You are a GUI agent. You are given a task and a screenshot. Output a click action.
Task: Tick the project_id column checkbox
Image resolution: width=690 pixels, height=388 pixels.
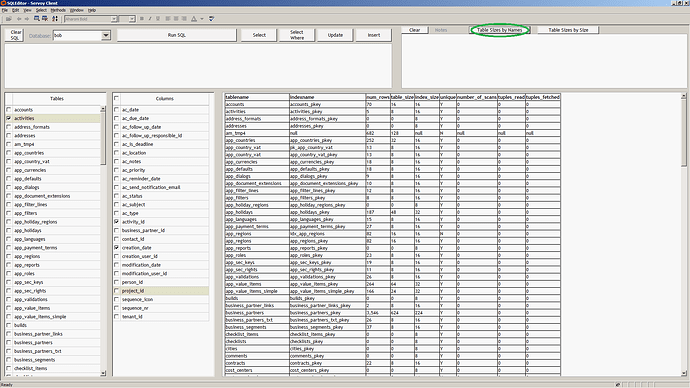pyautogui.click(x=117, y=291)
